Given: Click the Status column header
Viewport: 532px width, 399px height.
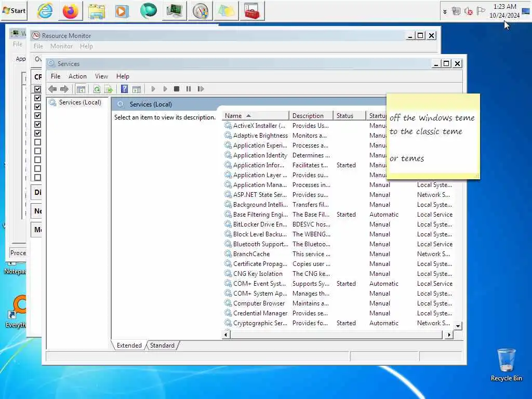Looking at the screenshot, I should pos(349,116).
